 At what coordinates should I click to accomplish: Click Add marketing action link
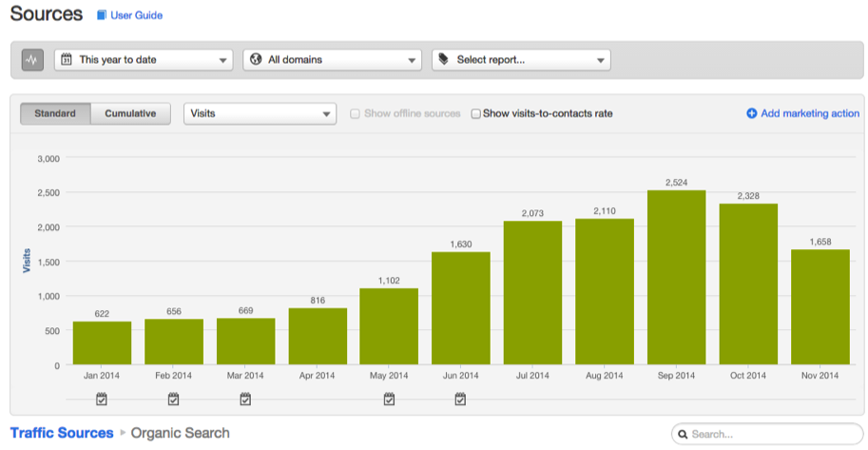[810, 113]
